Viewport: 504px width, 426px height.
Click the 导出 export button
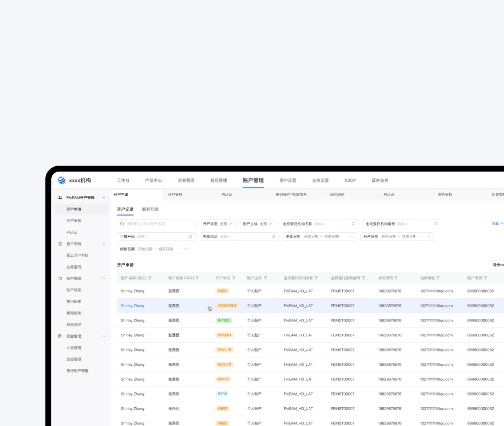click(497, 265)
